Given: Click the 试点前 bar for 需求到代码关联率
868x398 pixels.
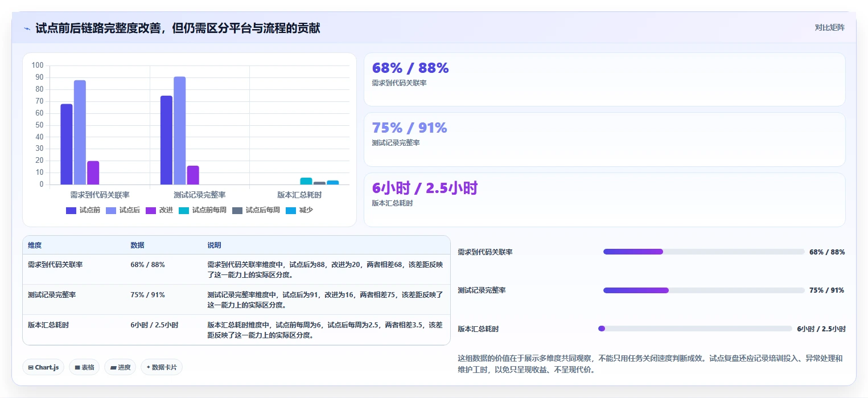Looking at the screenshot, I should [x=67, y=144].
